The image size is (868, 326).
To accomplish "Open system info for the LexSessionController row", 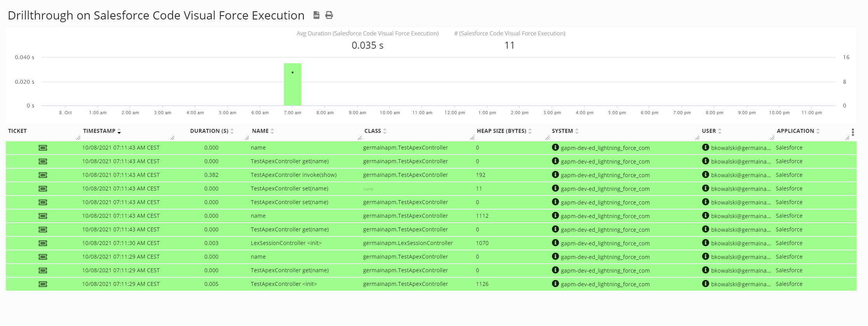I will (x=555, y=243).
